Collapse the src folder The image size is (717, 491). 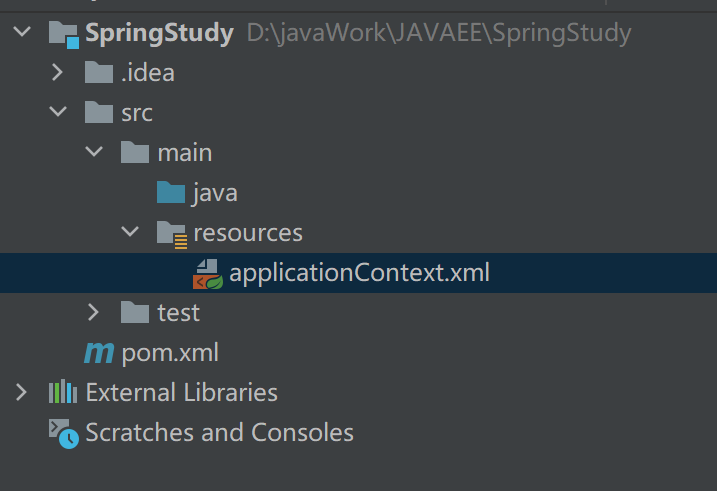pos(58,111)
